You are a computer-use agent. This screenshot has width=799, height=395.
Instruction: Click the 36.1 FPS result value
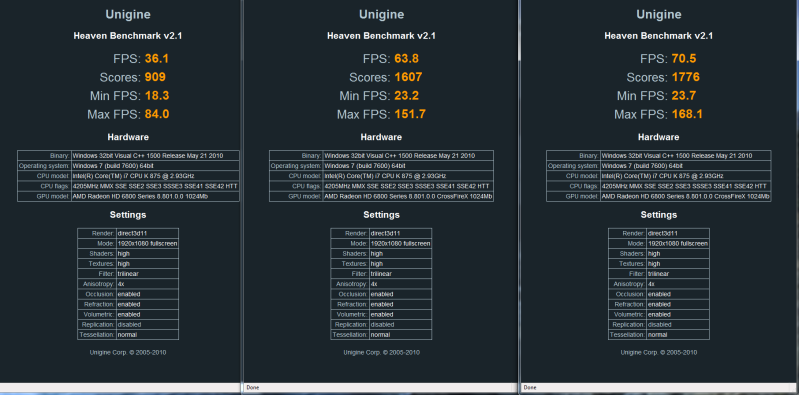click(156, 59)
